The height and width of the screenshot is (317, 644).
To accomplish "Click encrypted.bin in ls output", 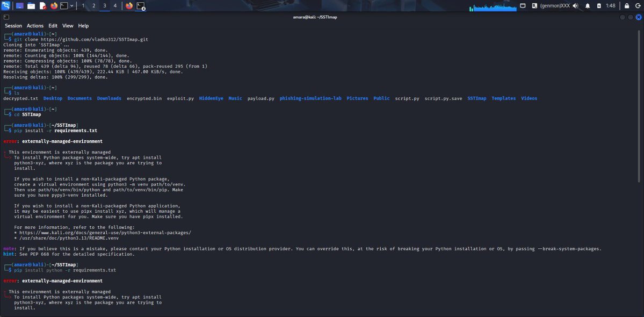I will click(x=144, y=98).
